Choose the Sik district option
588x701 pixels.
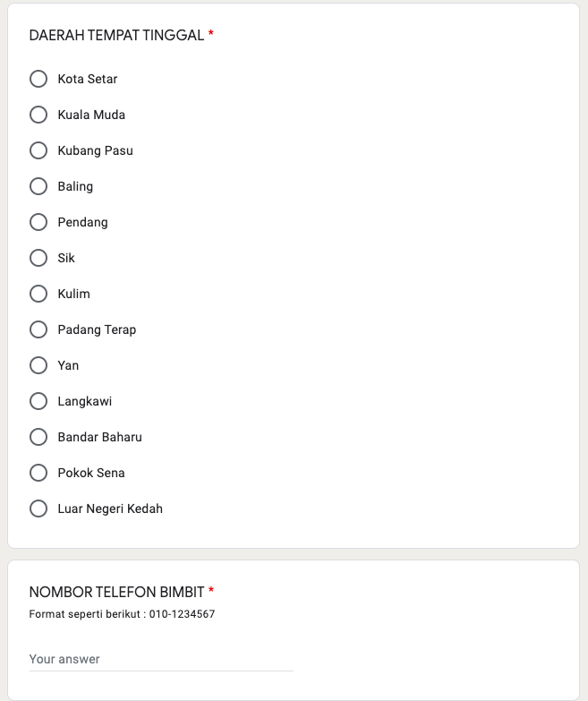point(38,258)
